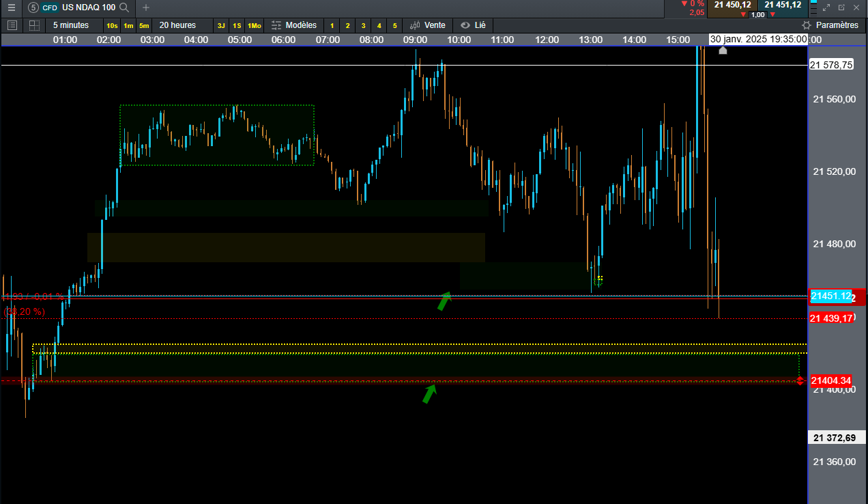Apply template number 4
Viewport: 868px width, 504px height.
coord(379,25)
